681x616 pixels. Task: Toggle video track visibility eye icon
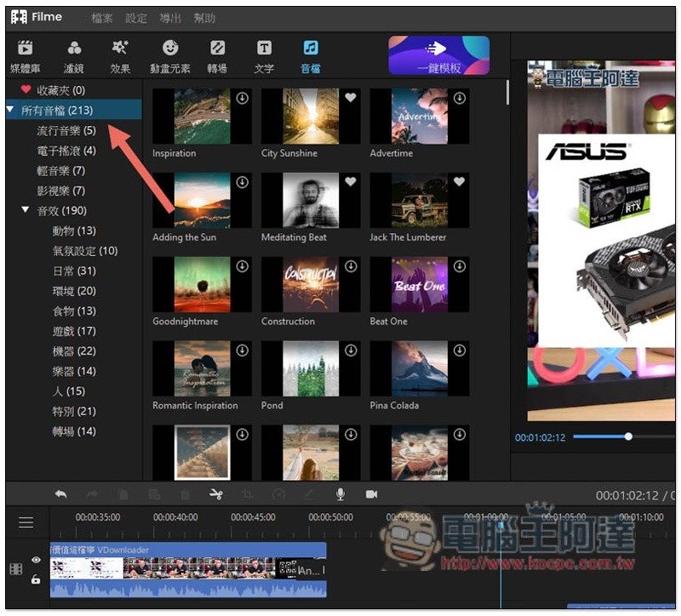(x=36, y=560)
